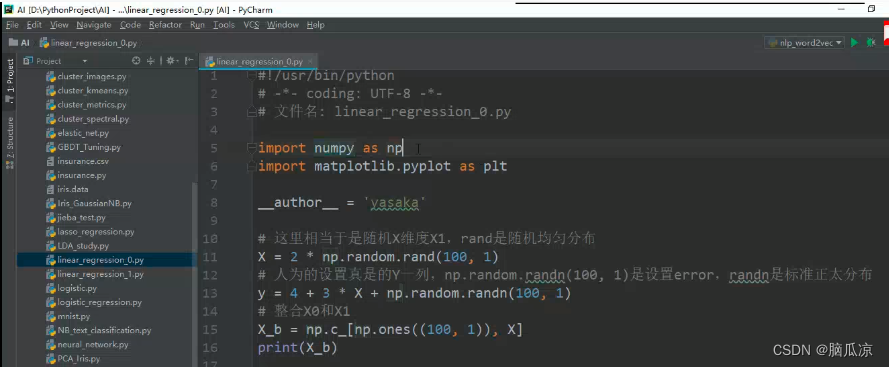Select elastic_net.py in project tree
Viewport: 889px width, 367px height.
tap(77, 133)
